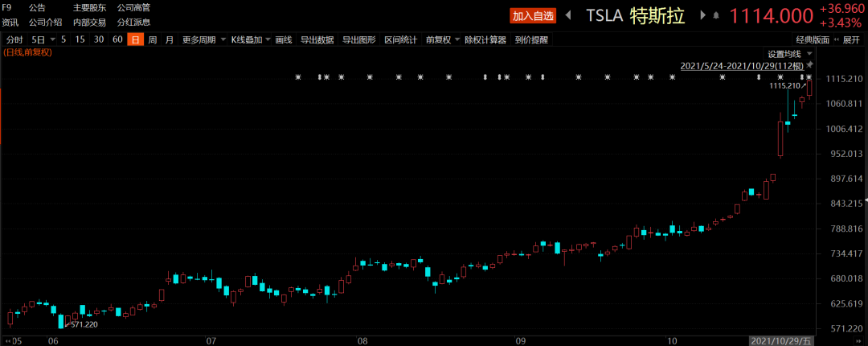Click the 09 month marker on time axis

[x=519, y=340]
